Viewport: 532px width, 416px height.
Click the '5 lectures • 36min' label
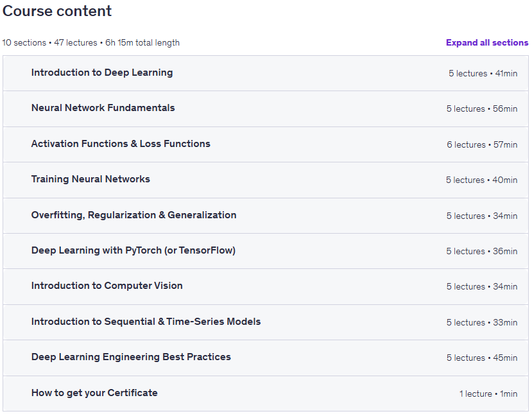[482, 251]
